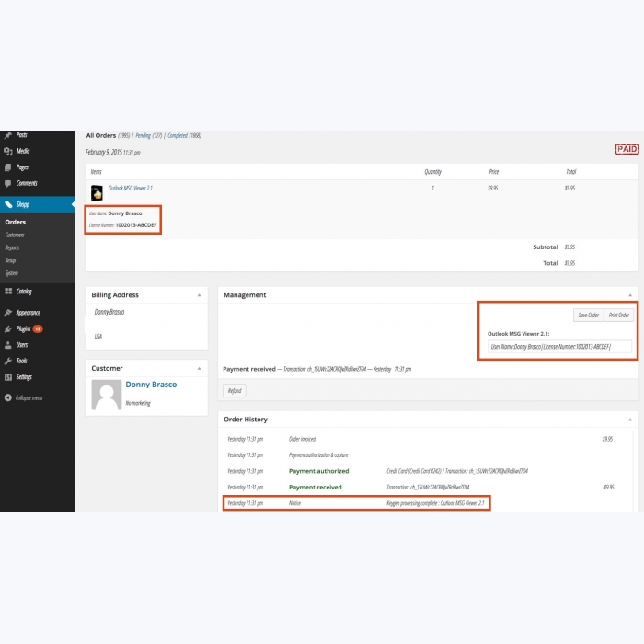
Task: Click the green Payment authorized entry
Action: (x=318, y=471)
